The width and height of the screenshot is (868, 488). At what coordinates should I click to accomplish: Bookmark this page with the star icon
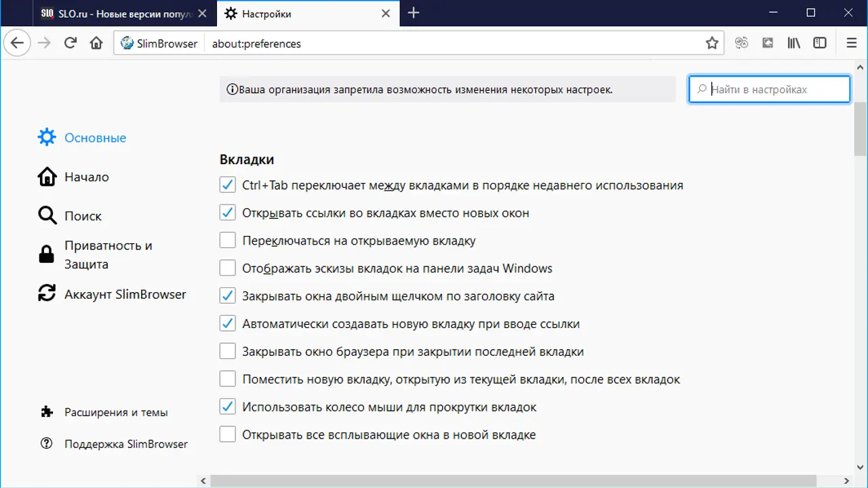click(x=711, y=43)
